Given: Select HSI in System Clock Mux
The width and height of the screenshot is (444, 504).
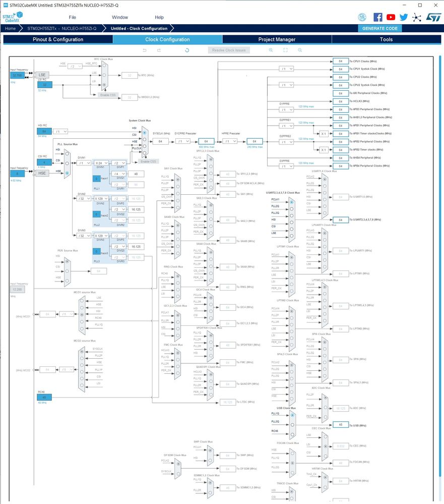Looking at the screenshot, I should (x=145, y=132).
